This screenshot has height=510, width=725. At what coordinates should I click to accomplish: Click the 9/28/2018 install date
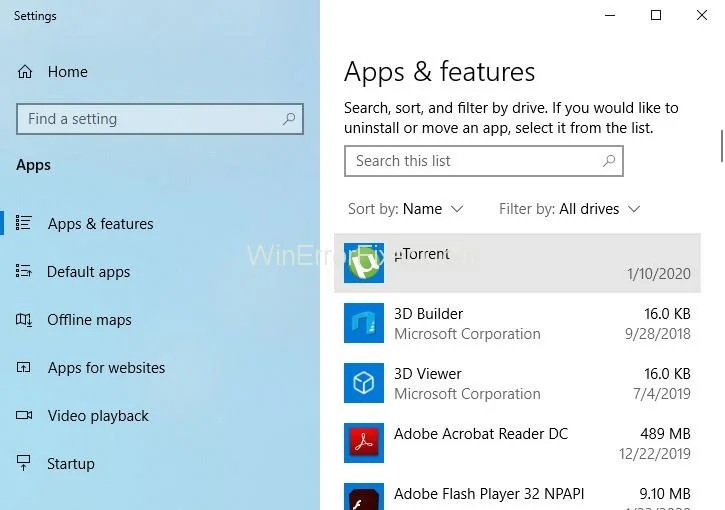click(657, 334)
